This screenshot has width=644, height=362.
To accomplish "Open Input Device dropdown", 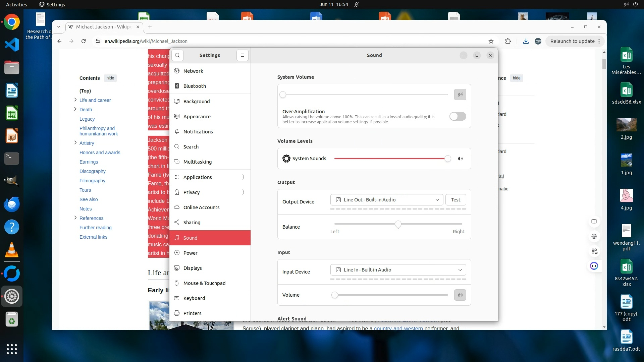I will (398, 270).
